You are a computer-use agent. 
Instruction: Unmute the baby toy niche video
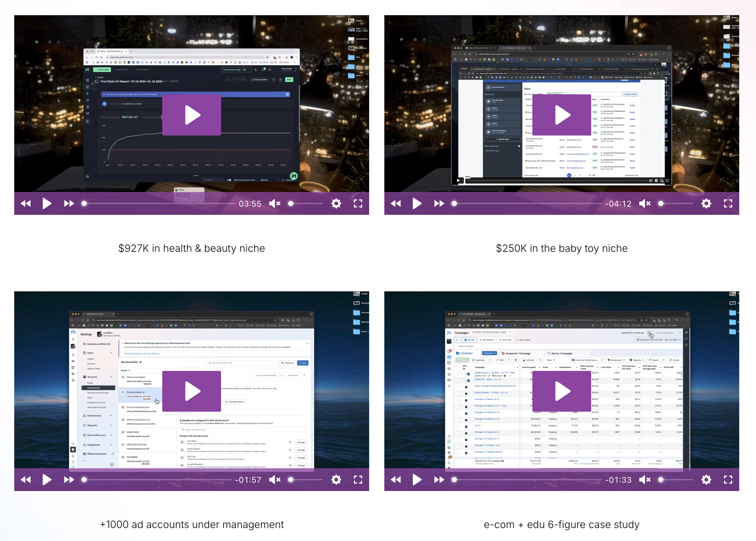coord(645,203)
